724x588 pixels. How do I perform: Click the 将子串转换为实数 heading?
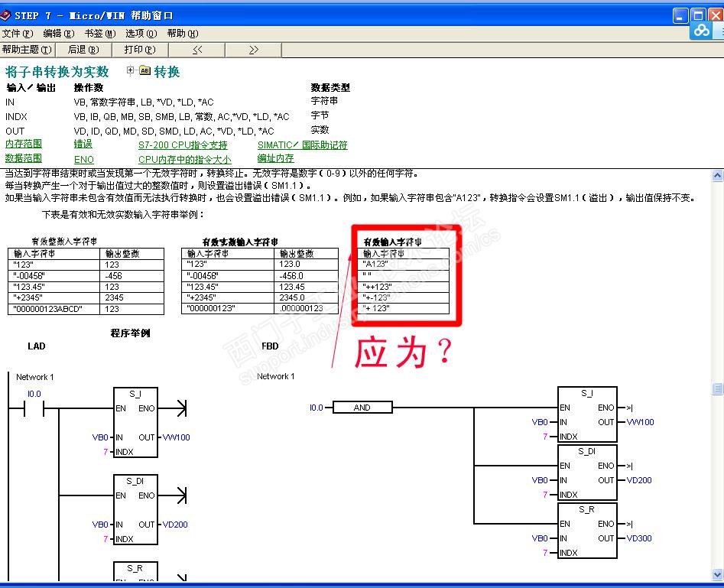pyautogui.click(x=57, y=72)
